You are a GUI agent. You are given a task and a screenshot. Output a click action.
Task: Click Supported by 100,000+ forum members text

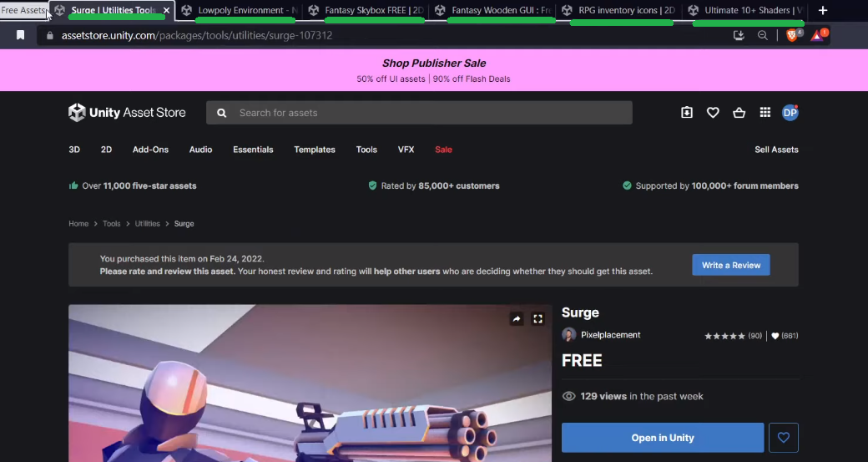pos(717,186)
